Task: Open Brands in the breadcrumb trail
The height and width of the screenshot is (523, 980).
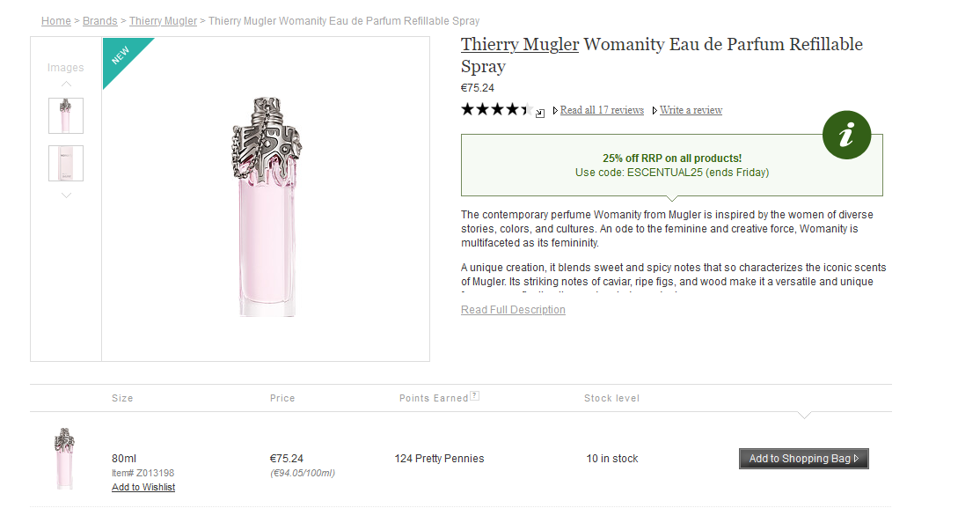Action: tap(99, 21)
